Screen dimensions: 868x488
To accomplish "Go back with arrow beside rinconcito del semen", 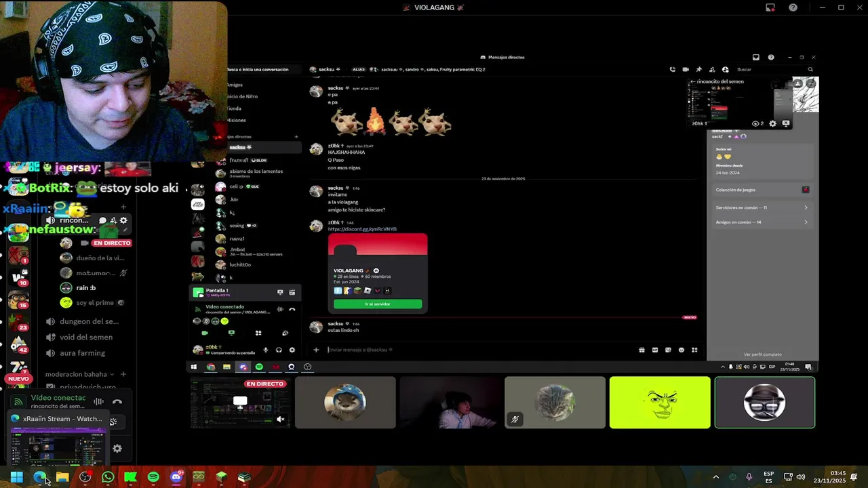I will pyautogui.click(x=692, y=81).
